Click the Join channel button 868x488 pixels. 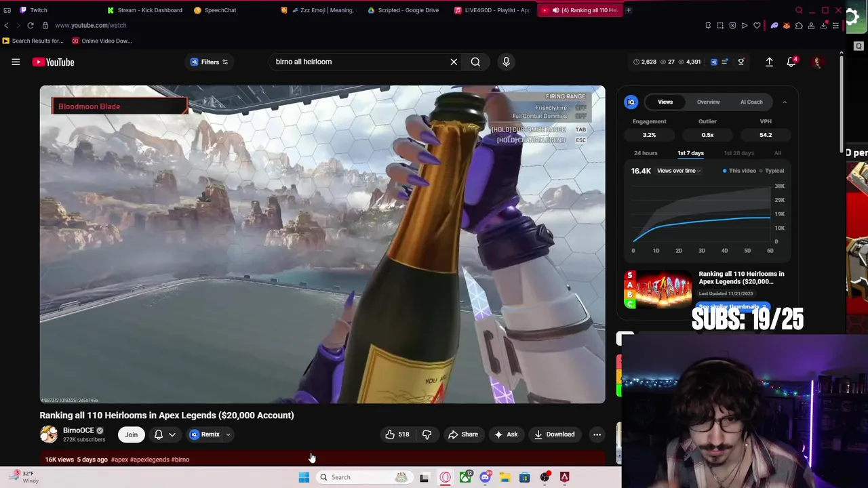coord(132,434)
